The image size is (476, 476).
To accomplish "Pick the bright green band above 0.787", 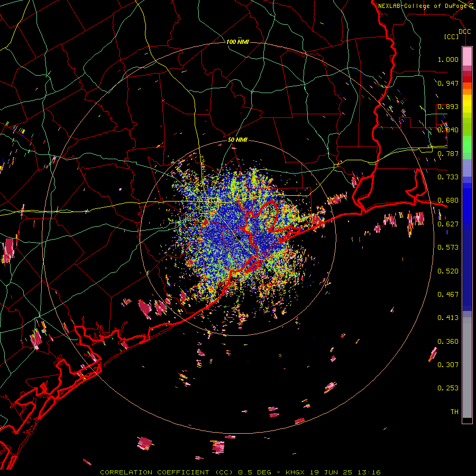I will tap(467, 144).
